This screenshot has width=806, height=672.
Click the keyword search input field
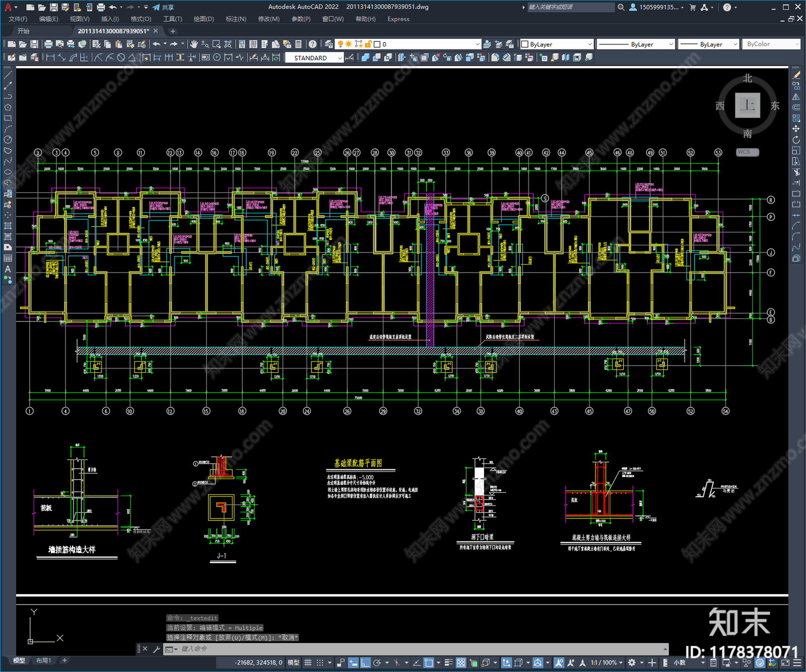tap(571, 7)
